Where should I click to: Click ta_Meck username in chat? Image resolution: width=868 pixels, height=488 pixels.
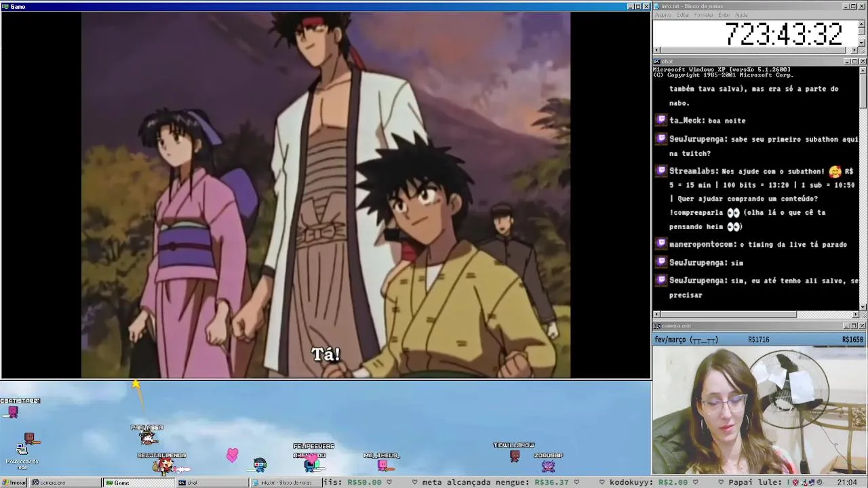686,121
